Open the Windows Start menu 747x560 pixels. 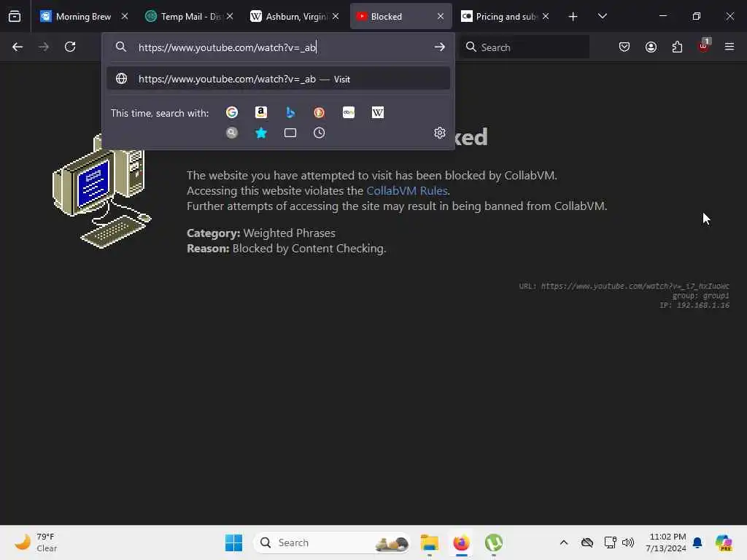(x=233, y=542)
